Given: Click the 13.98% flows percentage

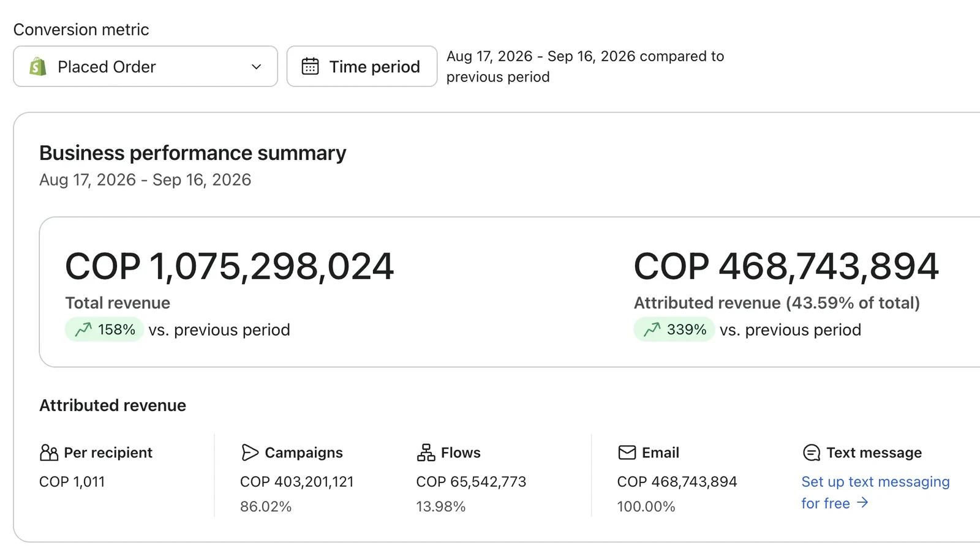Looking at the screenshot, I should [x=441, y=506].
